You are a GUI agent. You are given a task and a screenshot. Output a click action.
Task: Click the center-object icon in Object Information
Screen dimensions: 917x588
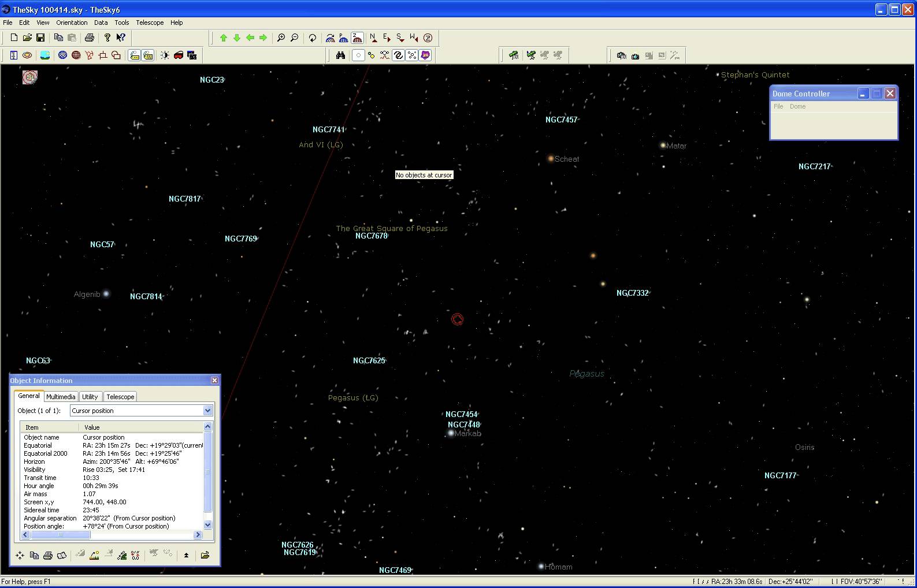20,555
